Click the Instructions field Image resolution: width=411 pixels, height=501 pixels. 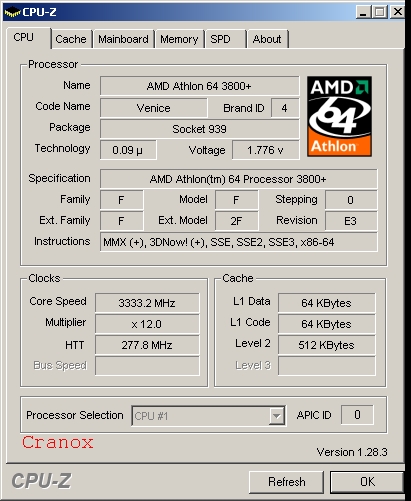tap(239, 242)
